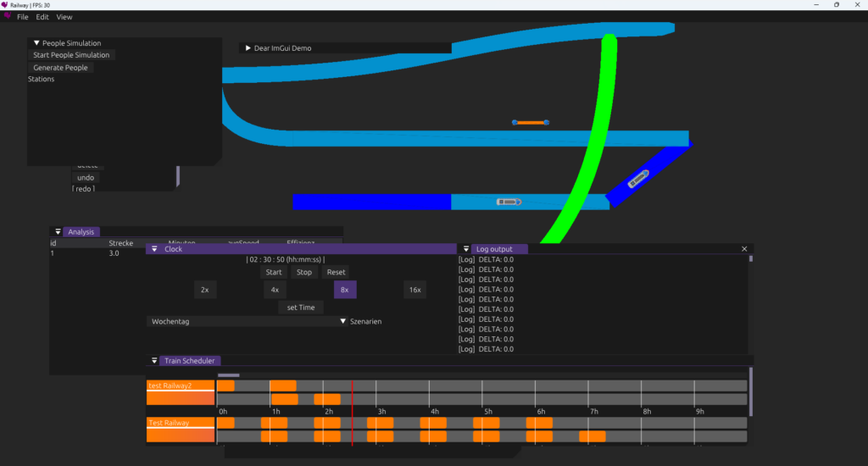Image resolution: width=868 pixels, height=466 pixels.
Task: Collapse the Analysis window arrow
Action: click(x=58, y=231)
